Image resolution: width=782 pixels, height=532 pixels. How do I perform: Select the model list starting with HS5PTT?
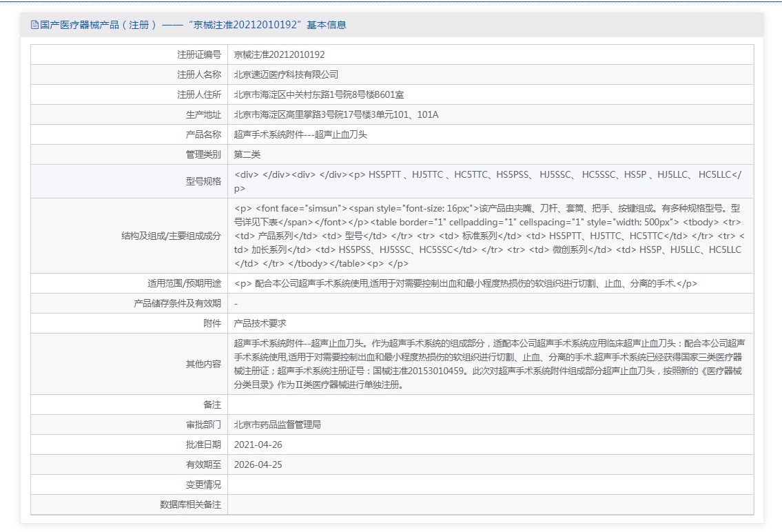click(x=488, y=181)
